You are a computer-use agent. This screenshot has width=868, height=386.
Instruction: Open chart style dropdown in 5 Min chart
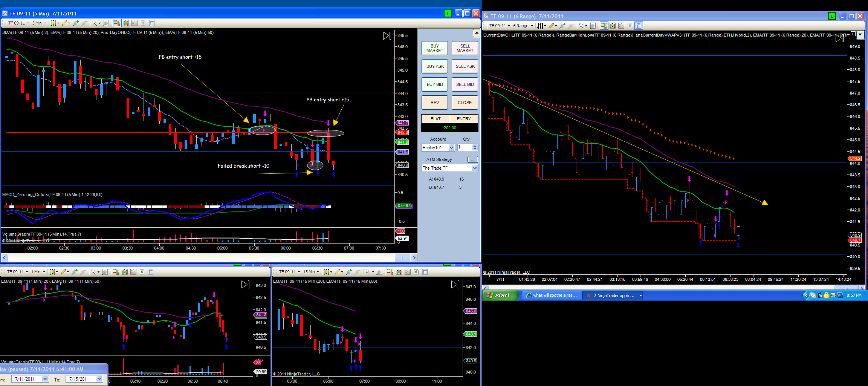(55, 23)
